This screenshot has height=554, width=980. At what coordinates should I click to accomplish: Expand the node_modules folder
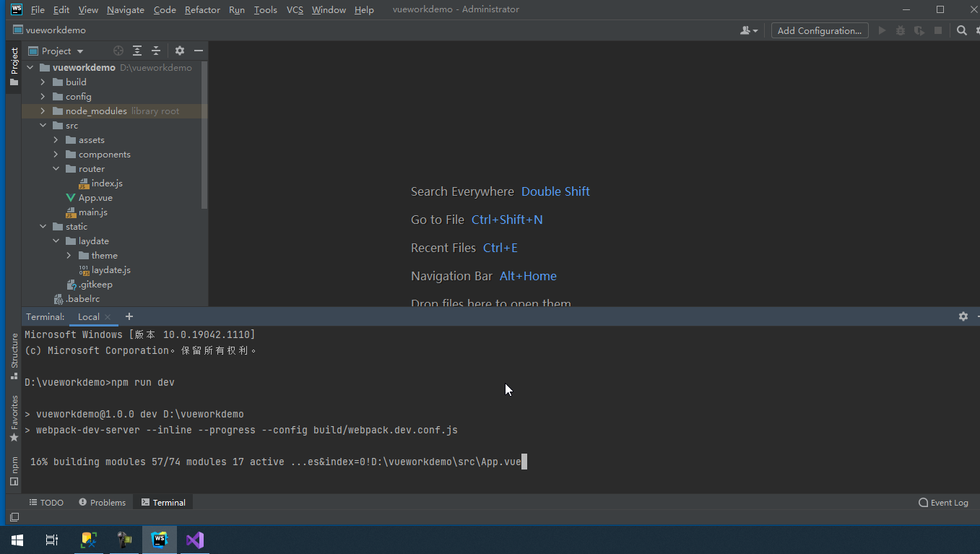coord(43,111)
